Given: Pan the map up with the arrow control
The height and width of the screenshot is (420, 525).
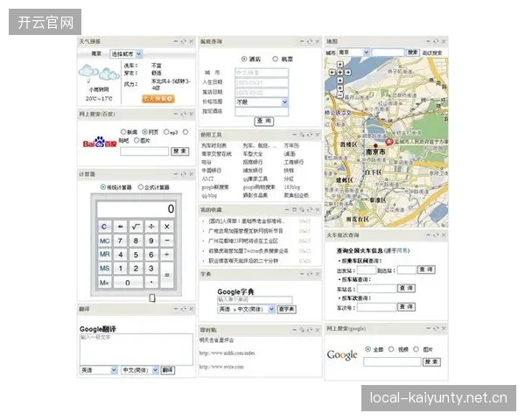Looking at the screenshot, I should tap(339, 64).
